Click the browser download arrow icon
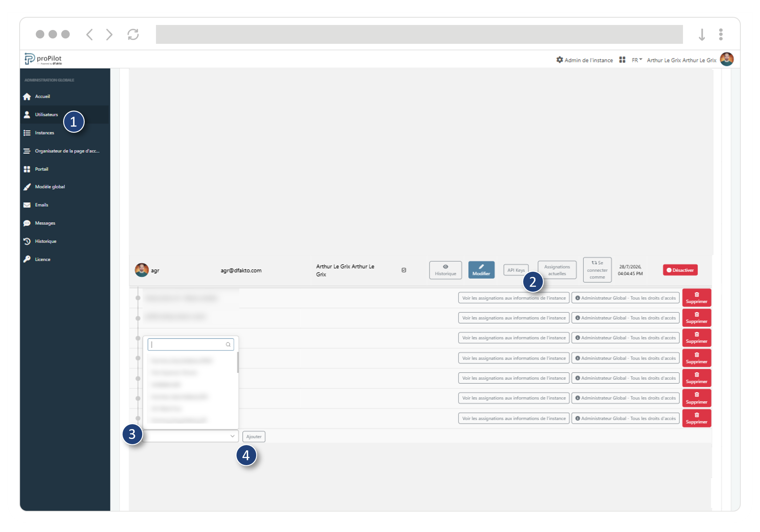The width and height of the screenshot is (760, 532). [702, 35]
